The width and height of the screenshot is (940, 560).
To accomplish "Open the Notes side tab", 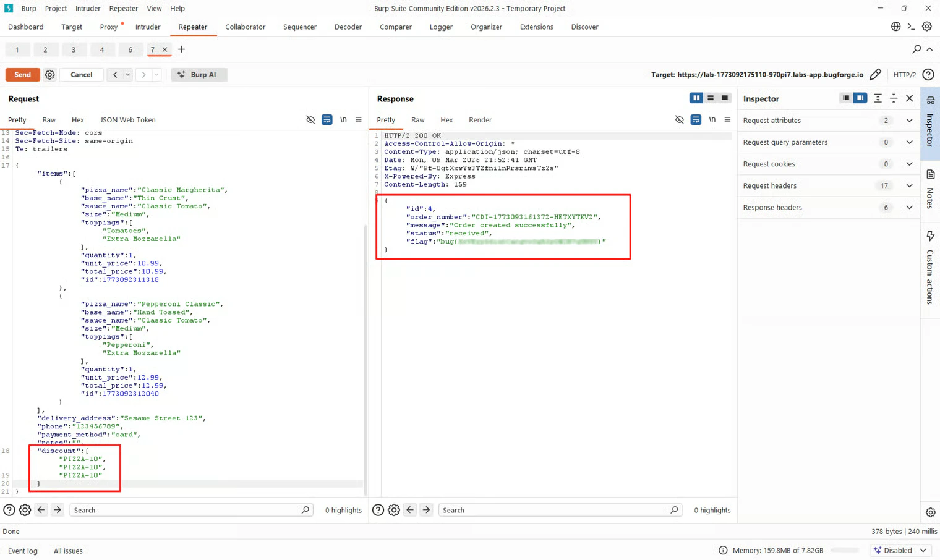I will tap(930, 191).
